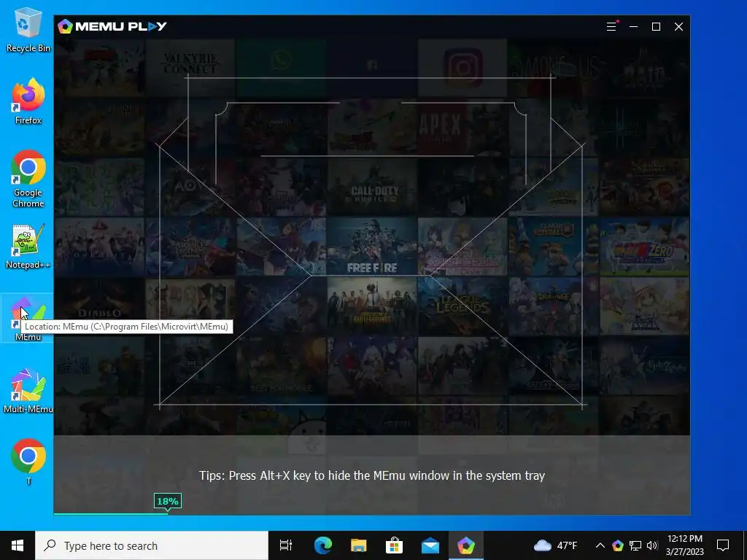Image resolution: width=747 pixels, height=560 pixels.
Task: Select the Firefox desktop shortcut
Action: 28,102
